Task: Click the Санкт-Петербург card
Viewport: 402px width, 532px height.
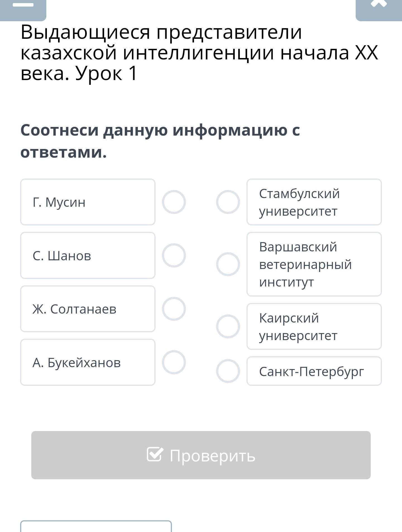Action: 314,371
